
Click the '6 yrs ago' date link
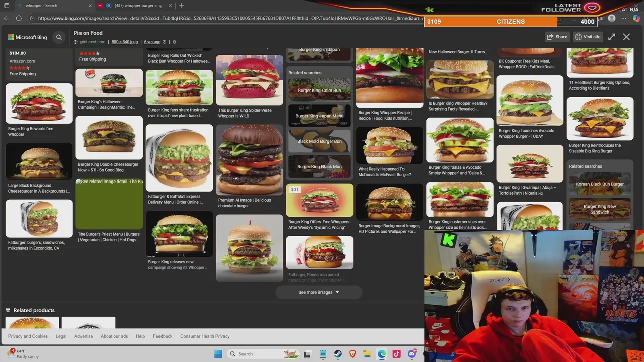[x=152, y=42]
